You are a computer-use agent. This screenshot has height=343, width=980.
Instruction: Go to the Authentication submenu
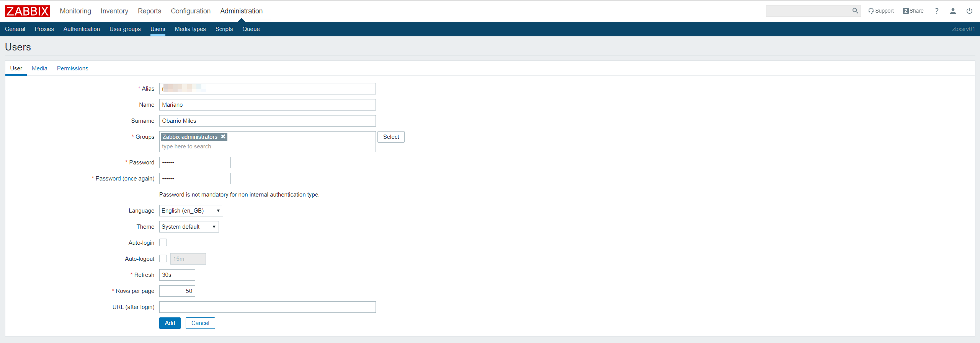point(82,29)
